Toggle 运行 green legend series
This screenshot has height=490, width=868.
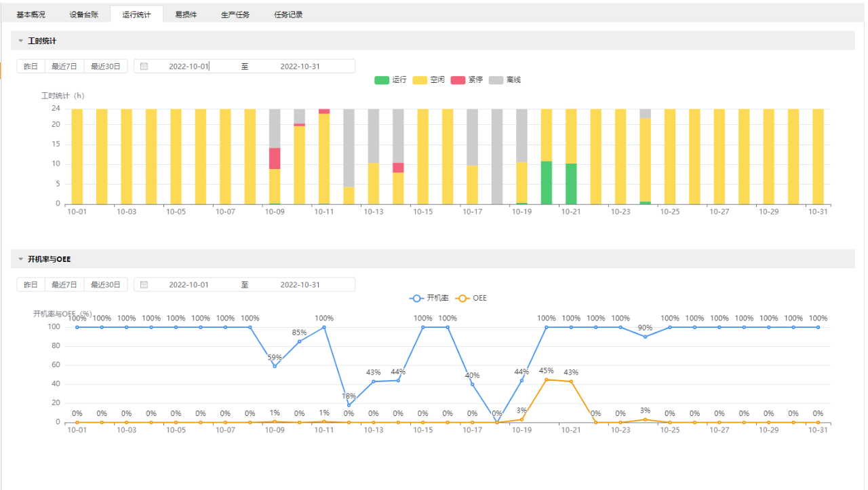tap(391, 80)
